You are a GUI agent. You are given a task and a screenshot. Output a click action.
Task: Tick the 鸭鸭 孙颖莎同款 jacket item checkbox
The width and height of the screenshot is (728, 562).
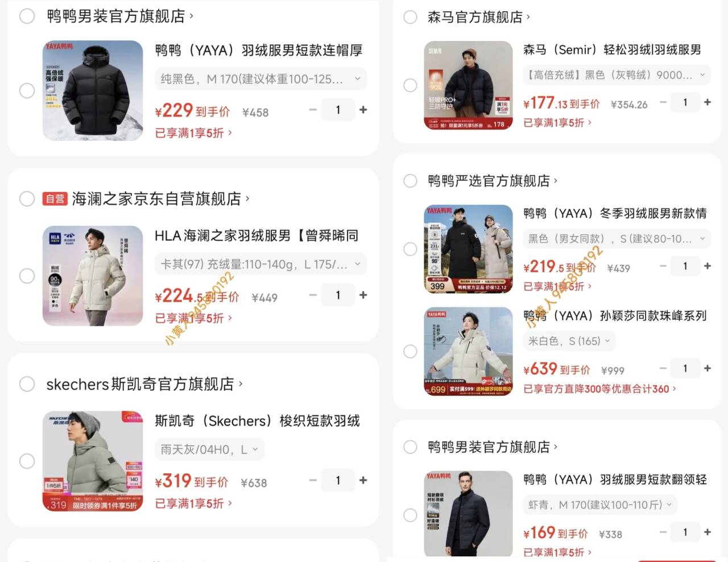(x=410, y=351)
